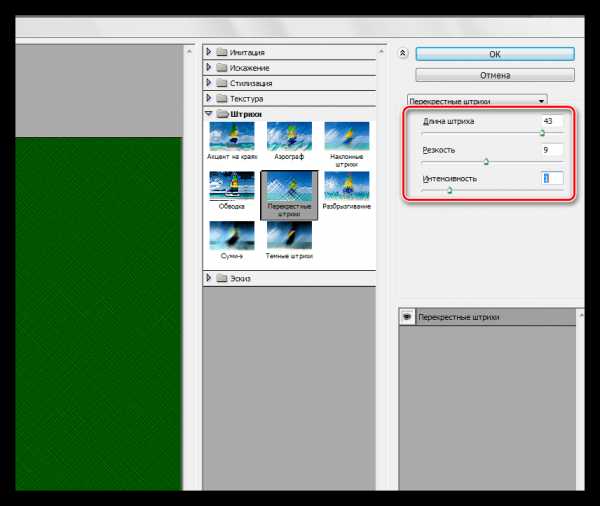600x506 pixels.
Task: Collapse filter gallery with double-chevron button
Action: tap(402, 53)
